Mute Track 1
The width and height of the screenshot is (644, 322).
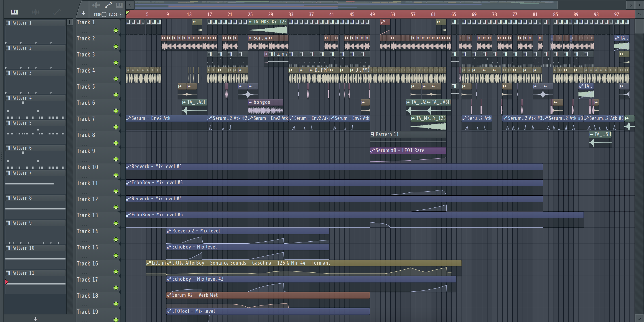pos(116,30)
